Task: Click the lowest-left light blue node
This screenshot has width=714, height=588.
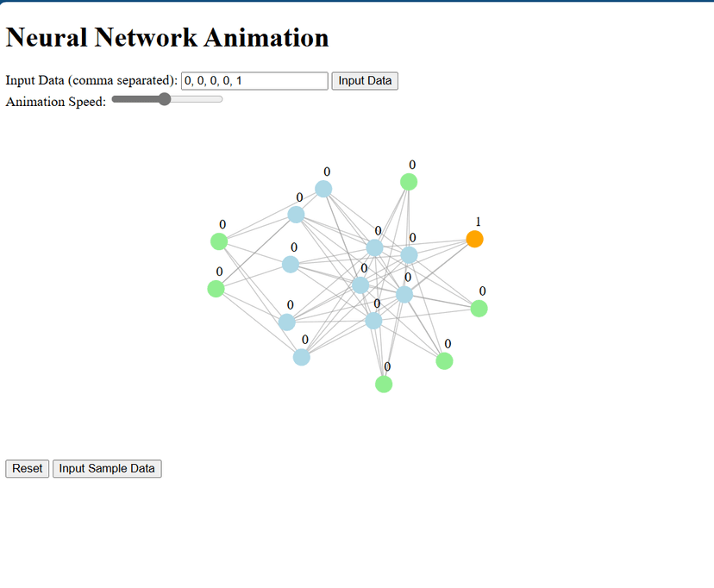Action: (302, 357)
